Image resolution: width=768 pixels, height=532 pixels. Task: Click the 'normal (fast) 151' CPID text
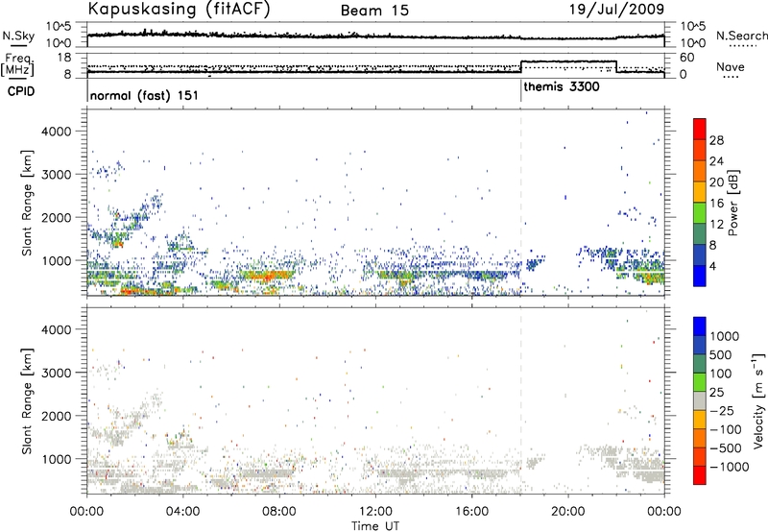tap(144, 95)
